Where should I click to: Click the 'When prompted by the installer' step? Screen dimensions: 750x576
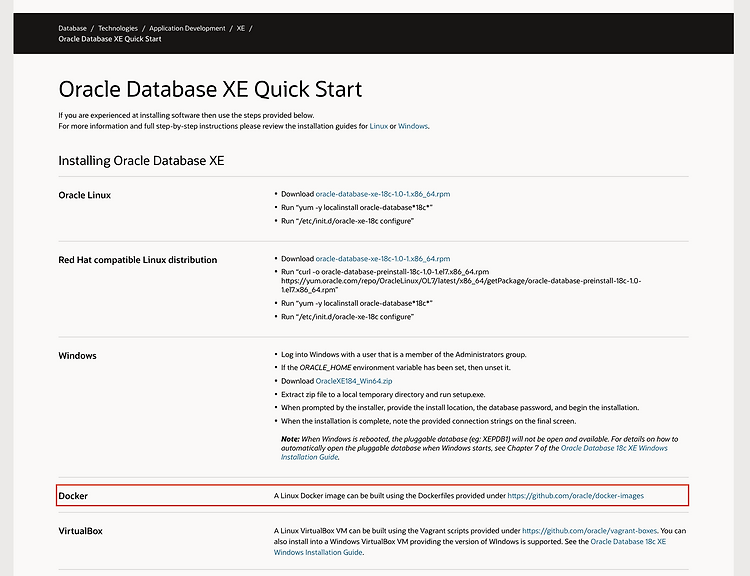pos(460,408)
